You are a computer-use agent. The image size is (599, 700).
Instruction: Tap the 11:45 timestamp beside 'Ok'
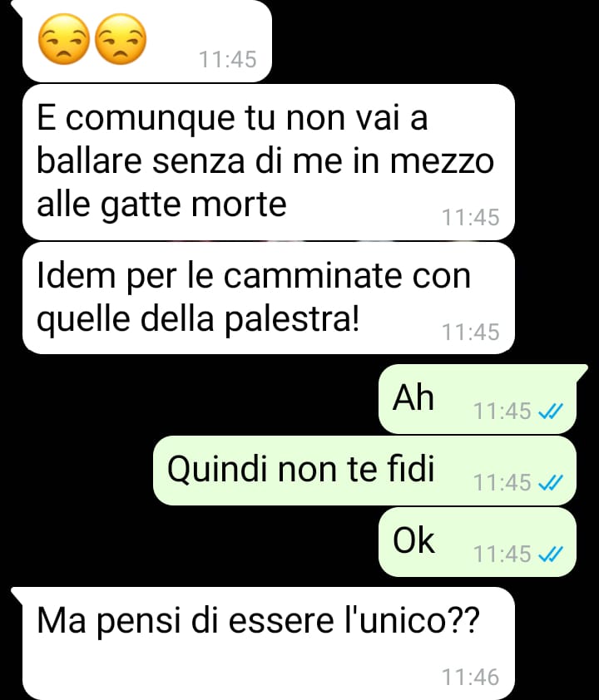(x=502, y=555)
